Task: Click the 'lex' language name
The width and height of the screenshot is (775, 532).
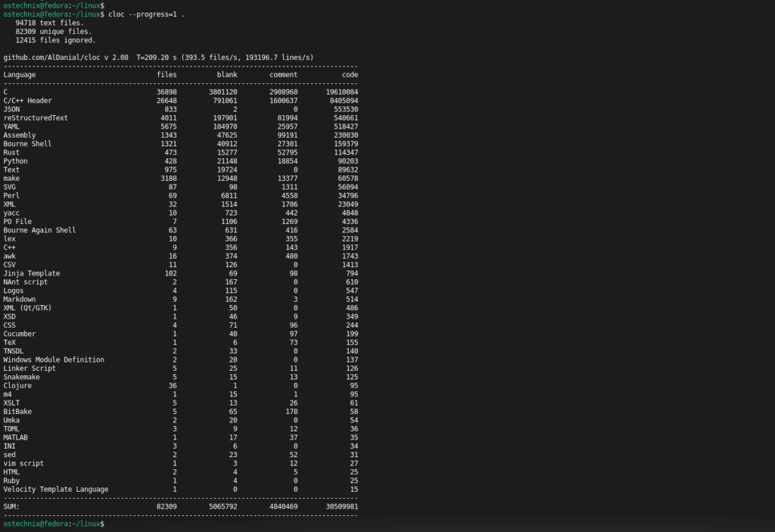Action: pyautogui.click(x=9, y=239)
